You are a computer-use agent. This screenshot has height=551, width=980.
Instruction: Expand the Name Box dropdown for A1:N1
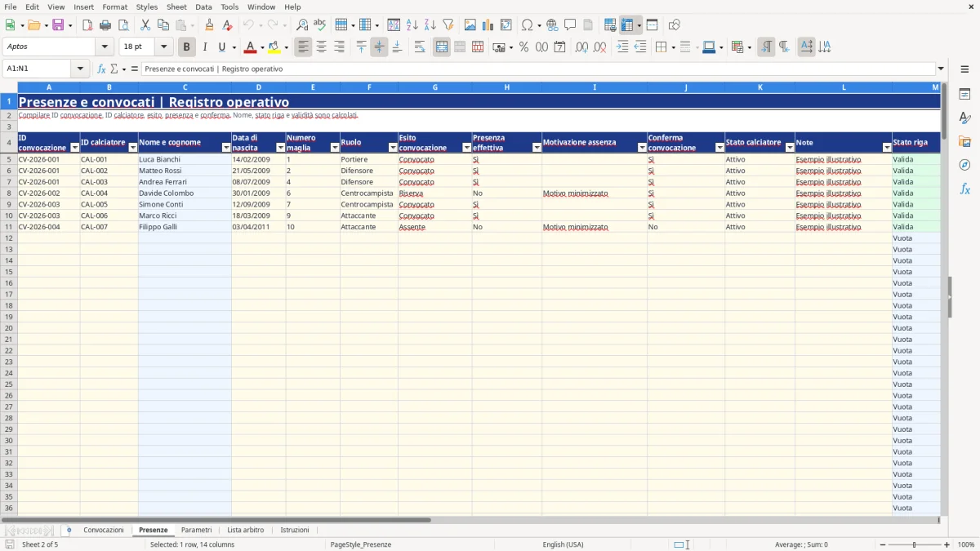[81, 69]
